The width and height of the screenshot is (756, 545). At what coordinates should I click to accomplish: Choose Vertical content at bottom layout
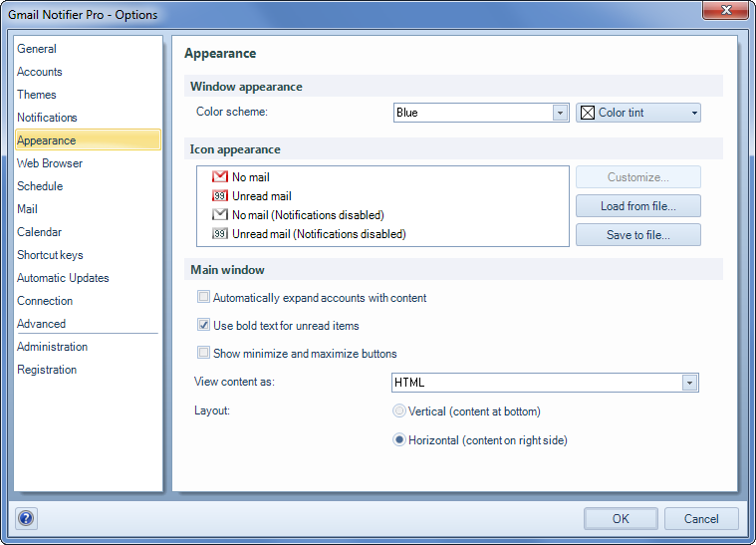point(399,411)
